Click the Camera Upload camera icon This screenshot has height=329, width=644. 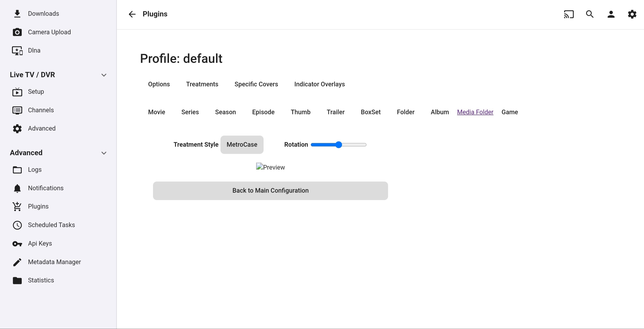click(x=17, y=32)
